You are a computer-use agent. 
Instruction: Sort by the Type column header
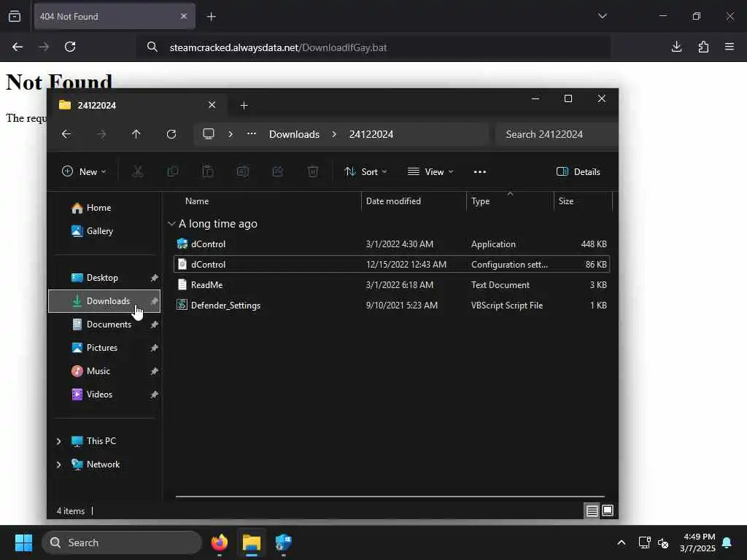(x=480, y=201)
